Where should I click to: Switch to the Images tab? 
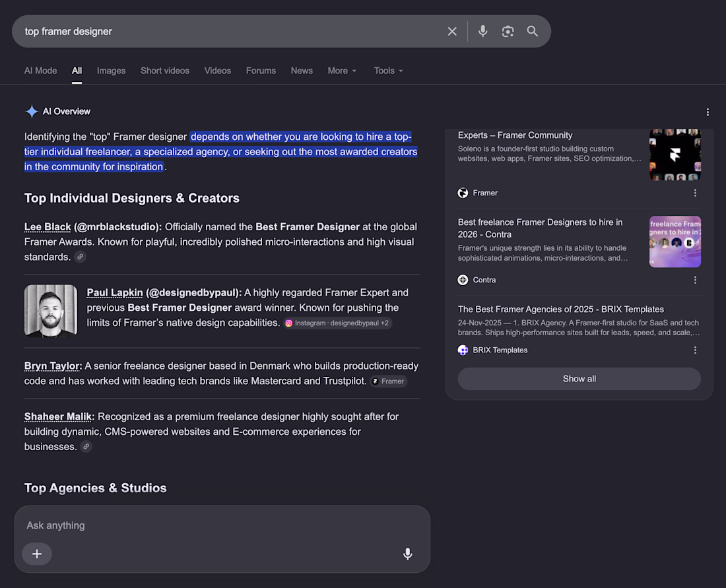[x=111, y=71]
